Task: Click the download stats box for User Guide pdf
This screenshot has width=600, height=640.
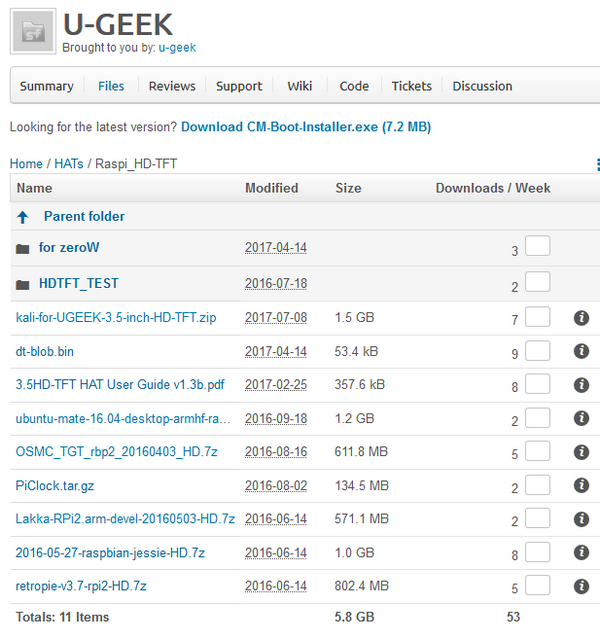Action: tap(538, 384)
